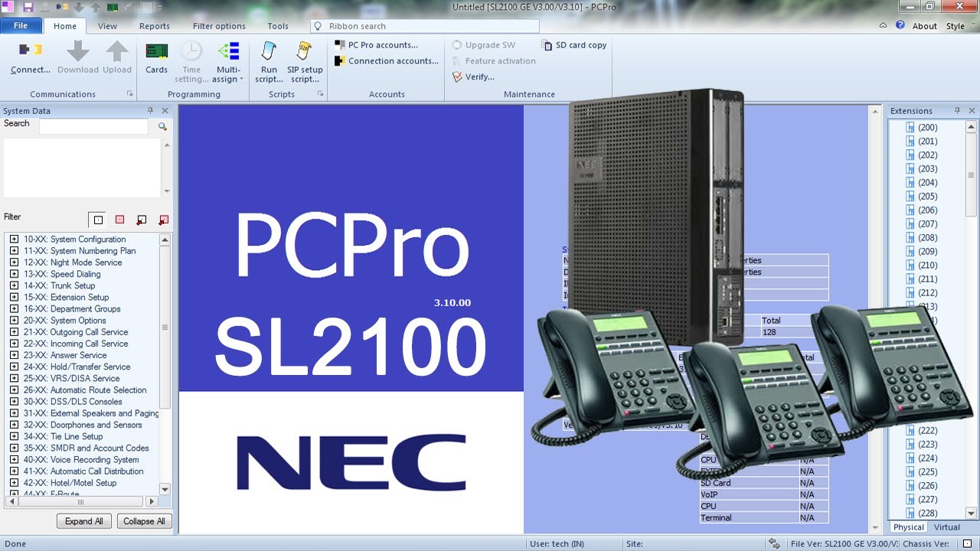Expand 11-XX: System Numbering Plan
980x551 pixels.
point(14,251)
